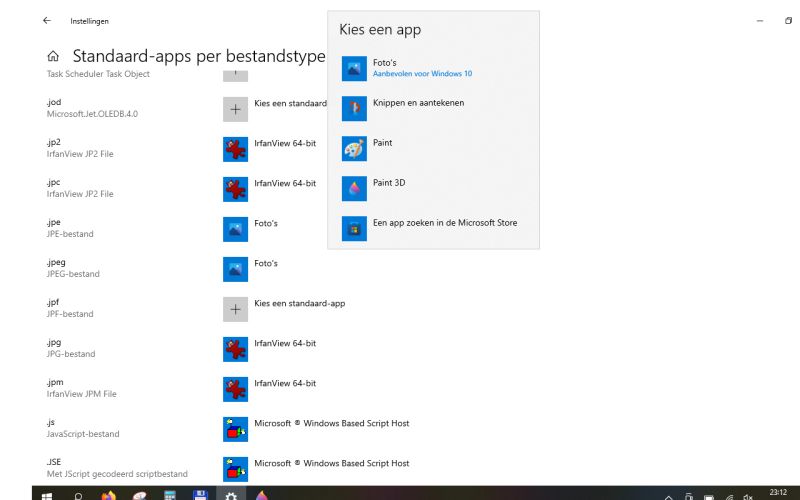Open taskbar search magnifier
Viewport: 800px width, 500px height.
(x=78, y=495)
